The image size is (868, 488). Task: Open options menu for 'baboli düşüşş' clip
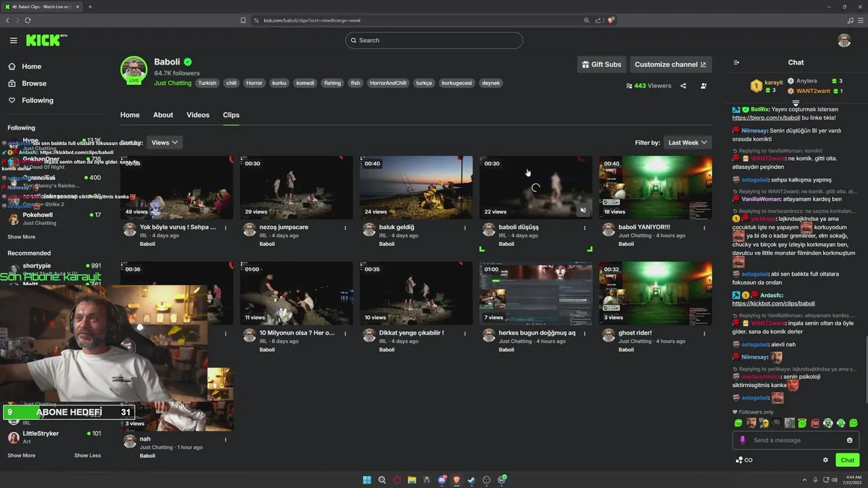click(585, 228)
